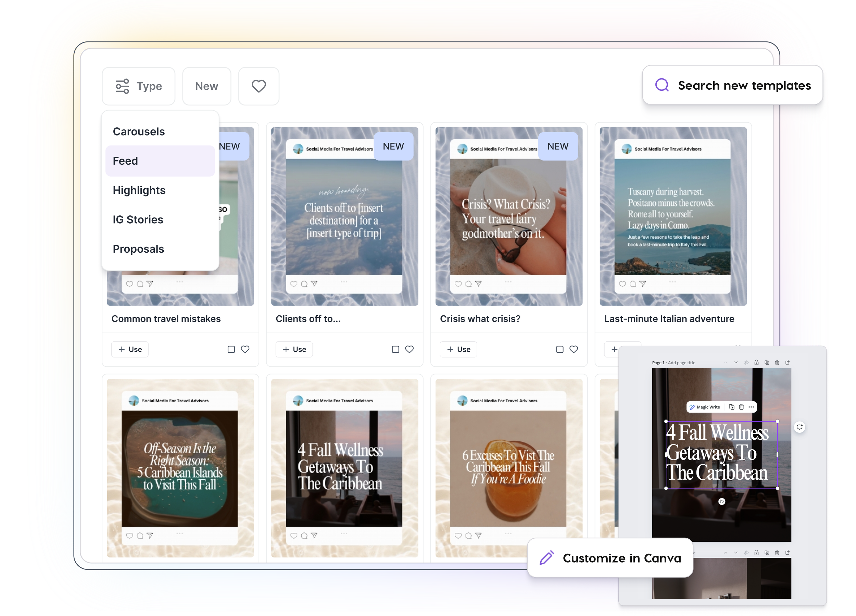Duplicate selected element in floating toolbar
The height and width of the screenshot is (616, 856).
click(731, 407)
